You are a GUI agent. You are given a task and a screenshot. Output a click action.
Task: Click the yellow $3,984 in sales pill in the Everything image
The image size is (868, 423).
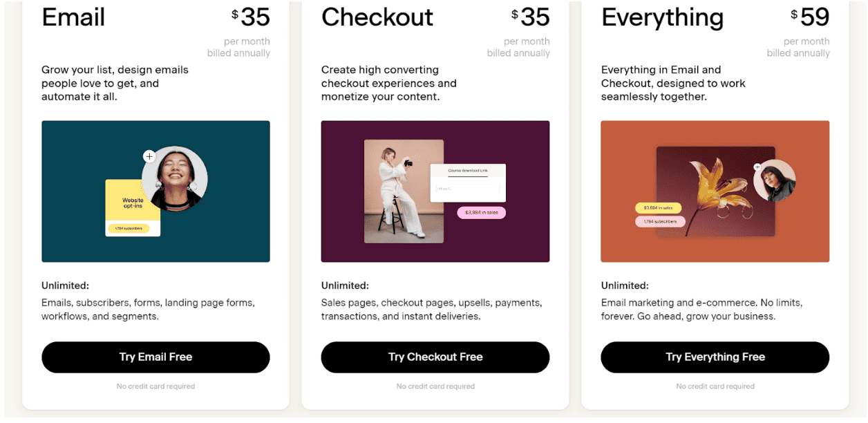click(659, 207)
